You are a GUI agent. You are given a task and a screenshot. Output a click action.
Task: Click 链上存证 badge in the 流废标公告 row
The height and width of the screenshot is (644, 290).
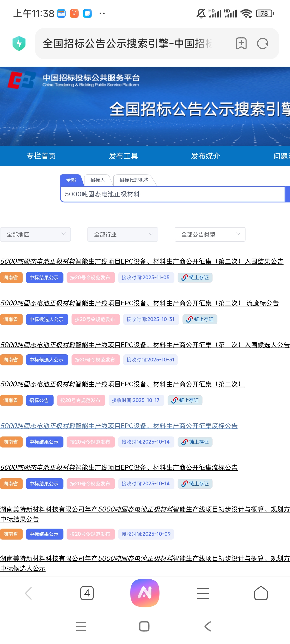click(200, 319)
